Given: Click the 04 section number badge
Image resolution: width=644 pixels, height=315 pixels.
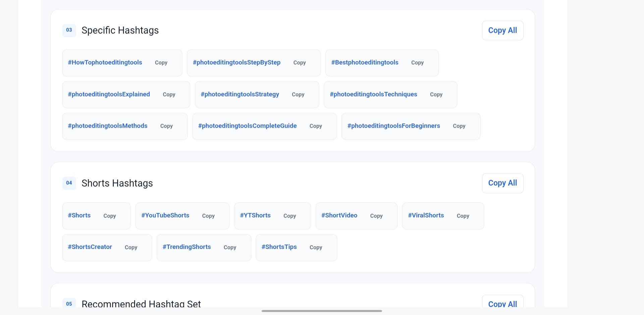Looking at the screenshot, I should [69, 183].
